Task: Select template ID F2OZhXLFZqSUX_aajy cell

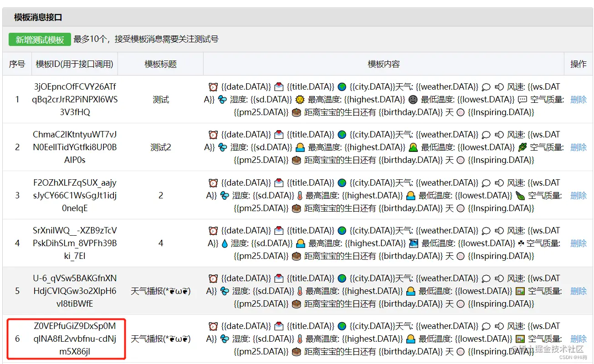Action: (x=75, y=195)
